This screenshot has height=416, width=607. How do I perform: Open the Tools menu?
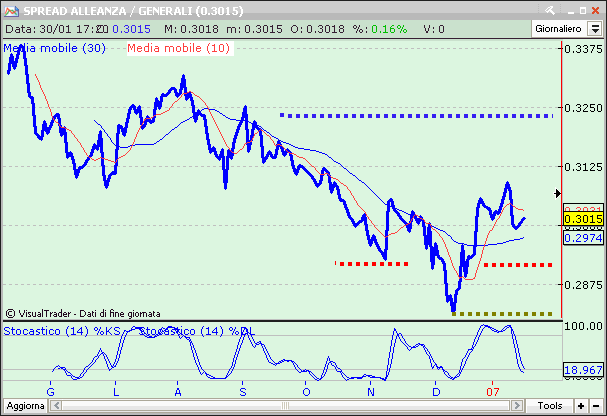point(549,406)
